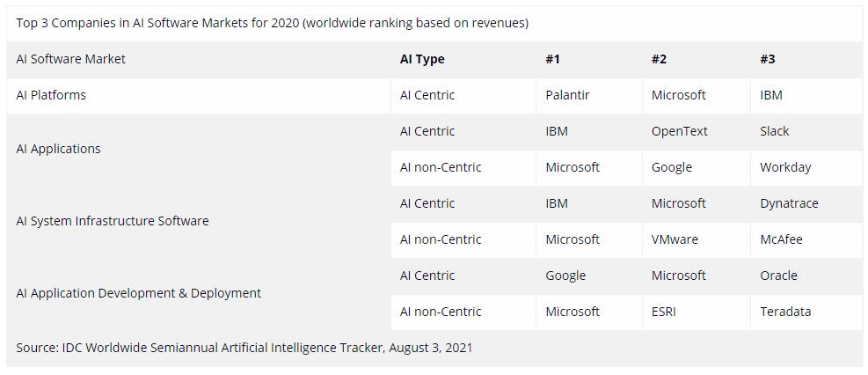Select the Slack cell
Viewport: 868px width, 375px height.
774,131
